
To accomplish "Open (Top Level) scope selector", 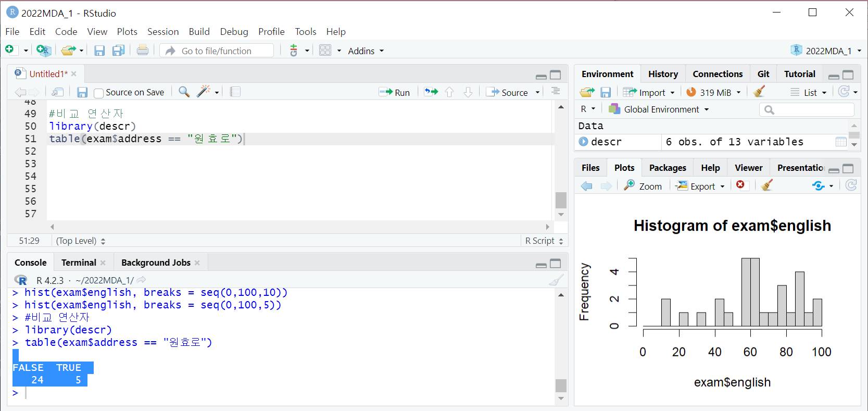I will tap(81, 241).
